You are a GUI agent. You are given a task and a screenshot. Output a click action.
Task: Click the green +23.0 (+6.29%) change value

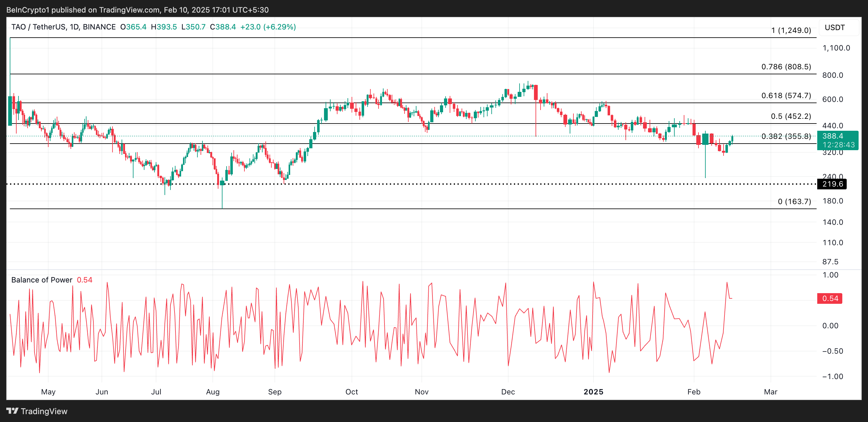click(x=268, y=27)
